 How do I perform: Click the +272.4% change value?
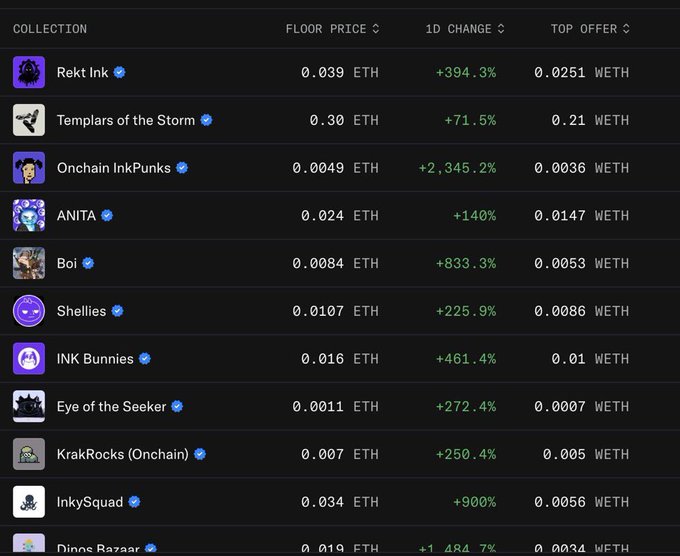pos(466,406)
